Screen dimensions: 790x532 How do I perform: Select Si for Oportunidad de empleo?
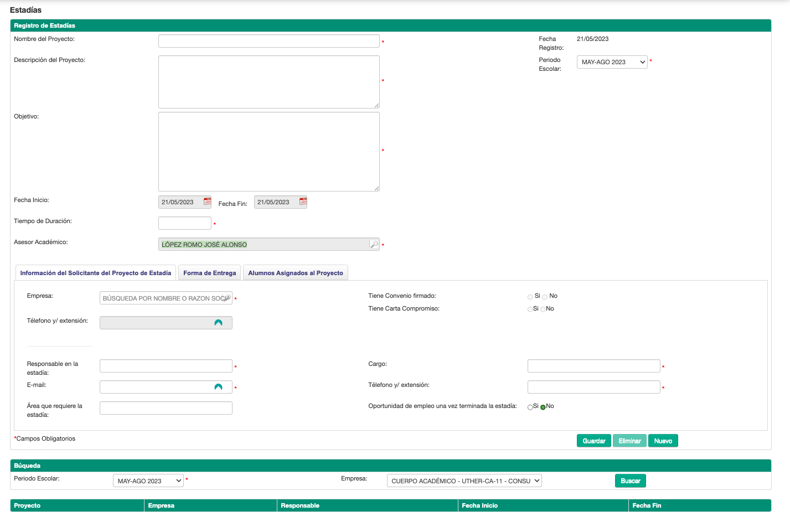(x=530, y=407)
